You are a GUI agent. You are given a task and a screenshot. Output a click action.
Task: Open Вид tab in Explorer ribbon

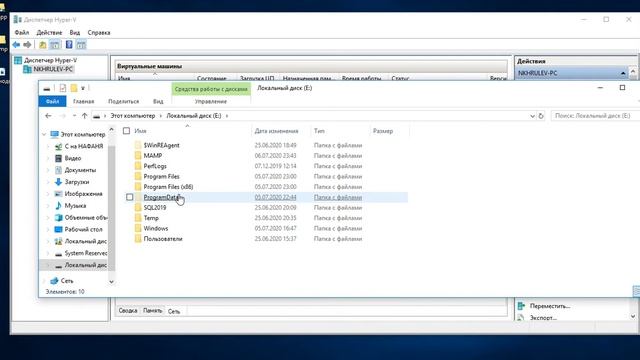pos(158,101)
